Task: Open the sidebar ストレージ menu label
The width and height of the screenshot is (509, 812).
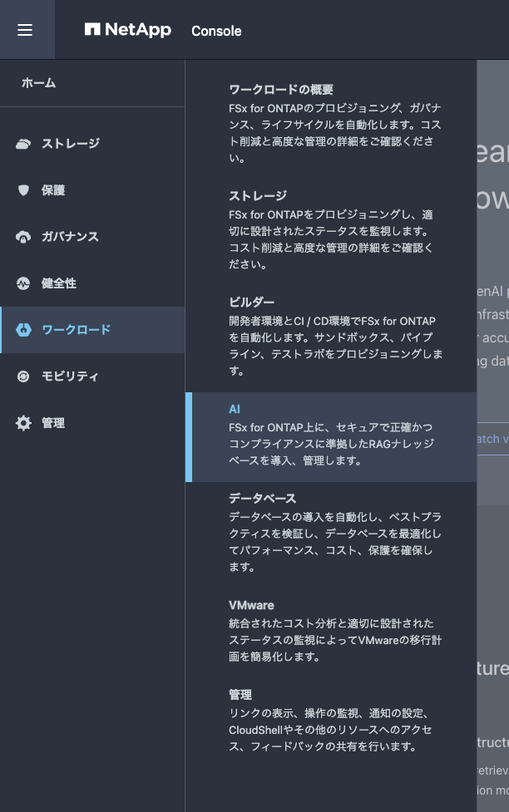Action: pyautogui.click(x=71, y=144)
